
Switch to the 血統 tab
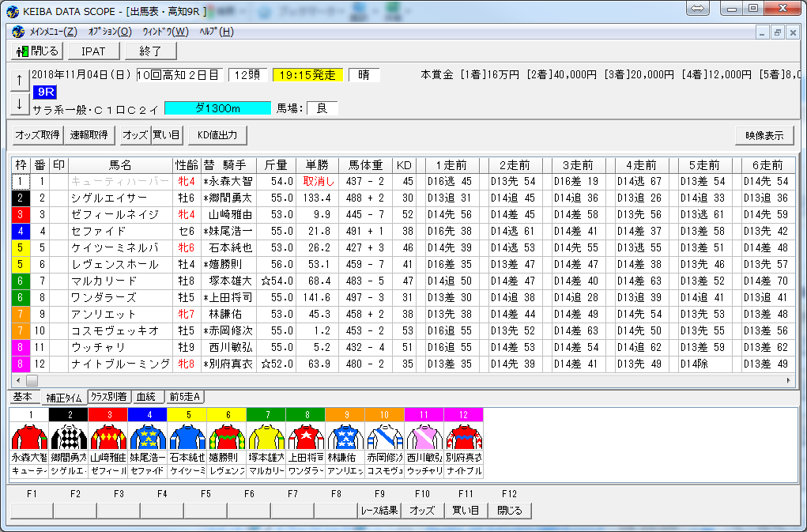146,398
